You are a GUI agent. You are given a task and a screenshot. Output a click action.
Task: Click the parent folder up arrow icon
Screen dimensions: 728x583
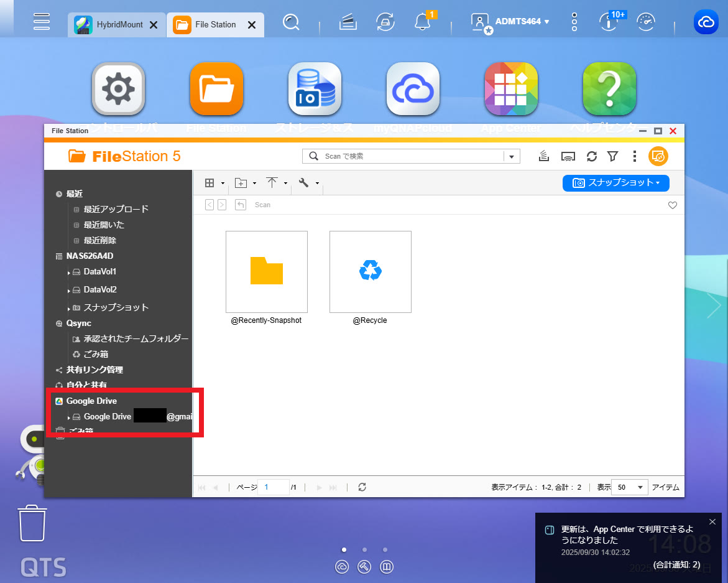(x=241, y=205)
